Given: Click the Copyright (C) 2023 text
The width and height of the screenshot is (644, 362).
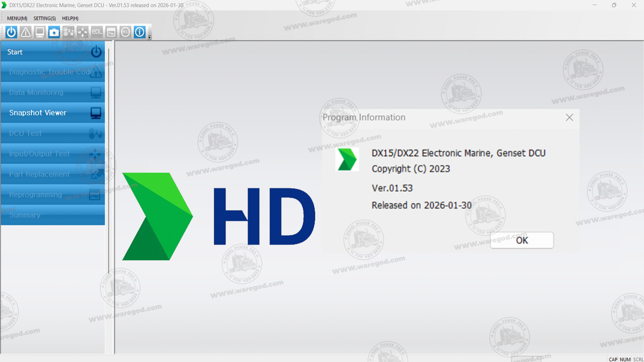Looking at the screenshot, I should coord(411,169).
